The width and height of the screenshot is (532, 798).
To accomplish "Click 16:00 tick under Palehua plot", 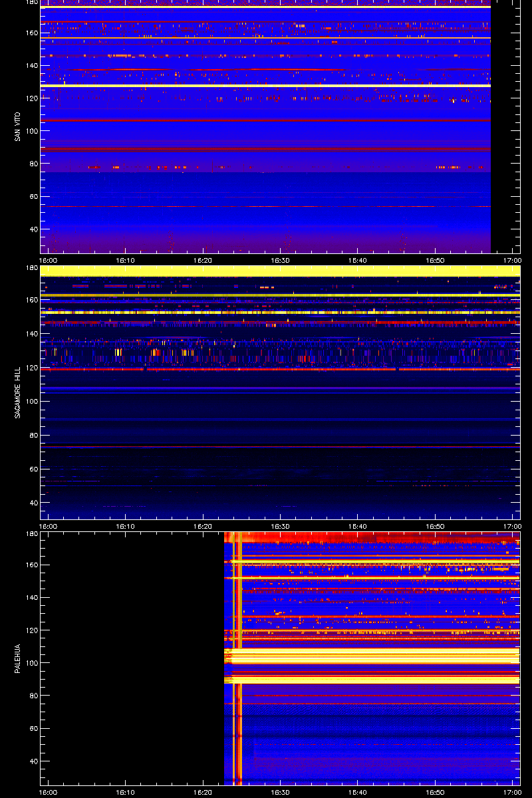I will point(49,792).
